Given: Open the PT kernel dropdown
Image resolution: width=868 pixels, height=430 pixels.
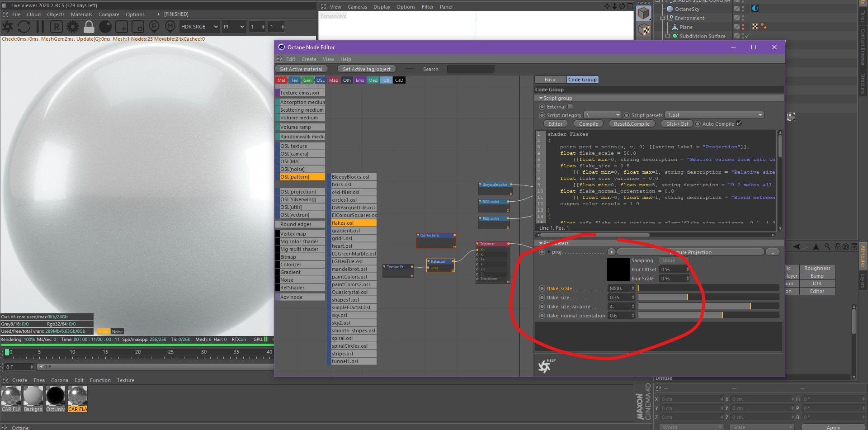Looking at the screenshot, I should click(x=234, y=27).
